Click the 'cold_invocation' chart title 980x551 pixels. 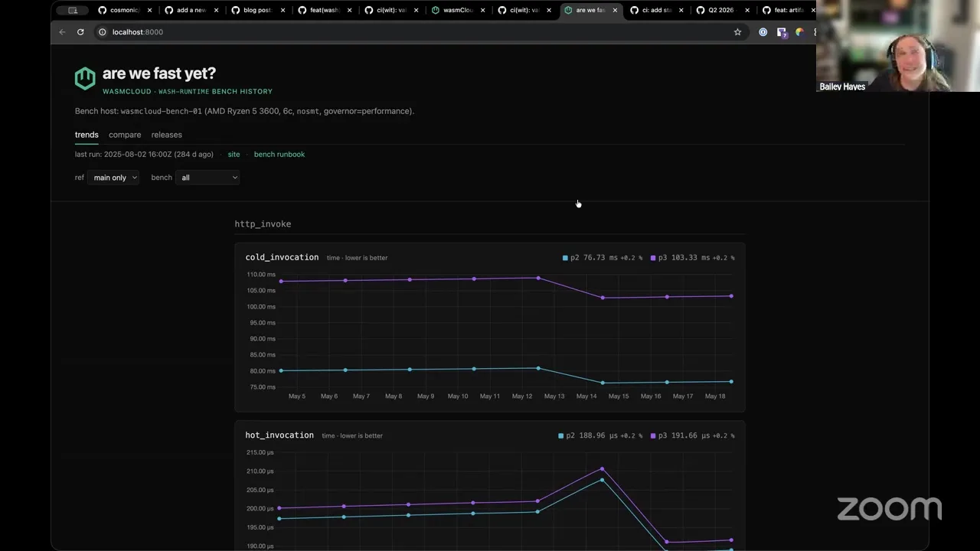tap(282, 257)
